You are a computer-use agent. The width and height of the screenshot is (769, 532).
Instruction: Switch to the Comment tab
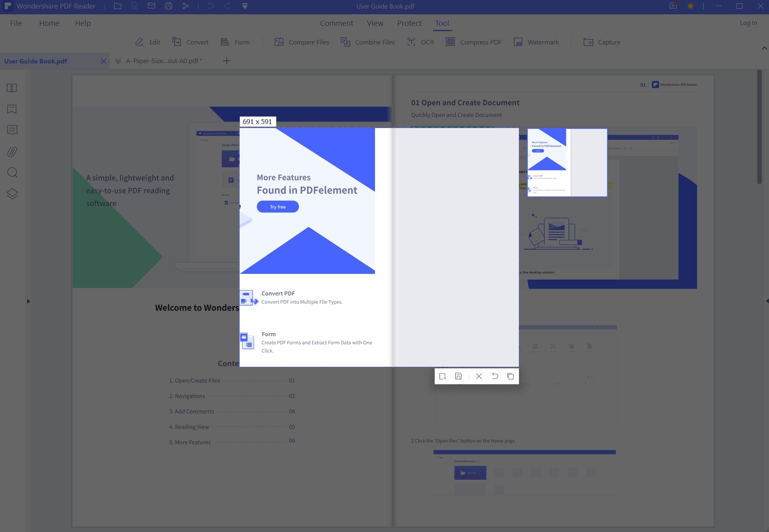337,23
